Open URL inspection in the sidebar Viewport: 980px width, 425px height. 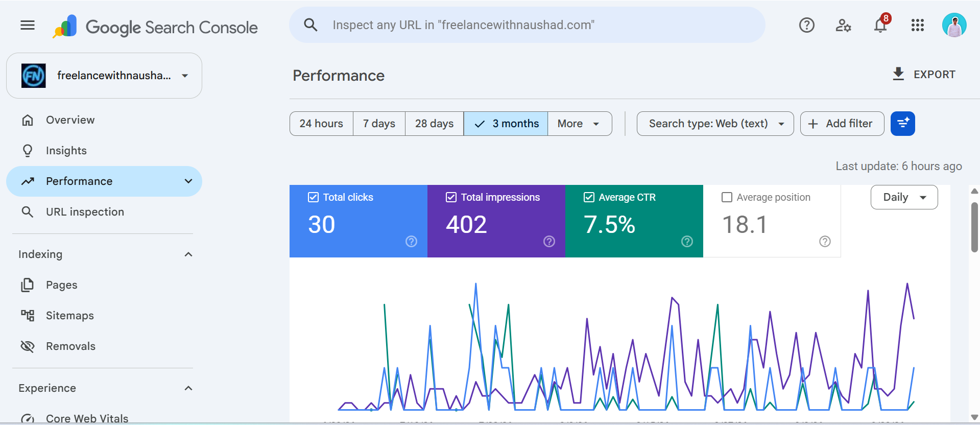pyautogui.click(x=104, y=212)
